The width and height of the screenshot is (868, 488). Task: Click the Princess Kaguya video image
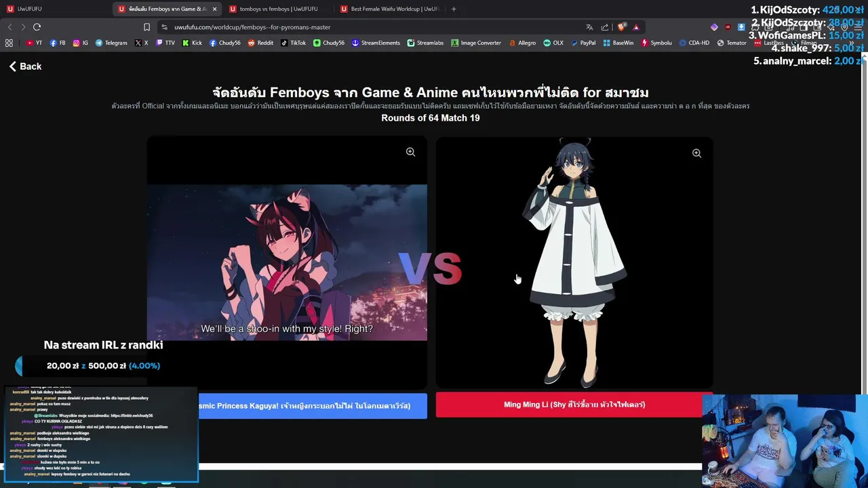(x=287, y=262)
